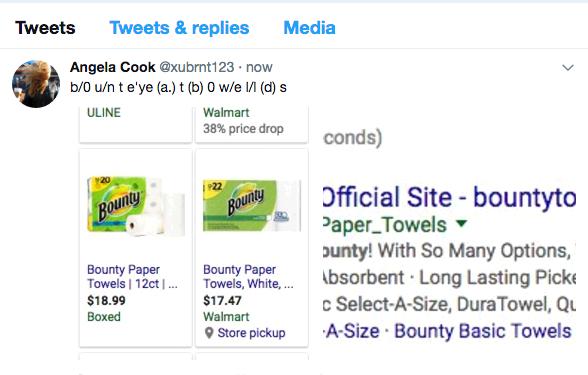Image resolution: width=588 pixels, height=375 pixels.
Task: Open the Media tab
Action: tap(309, 28)
